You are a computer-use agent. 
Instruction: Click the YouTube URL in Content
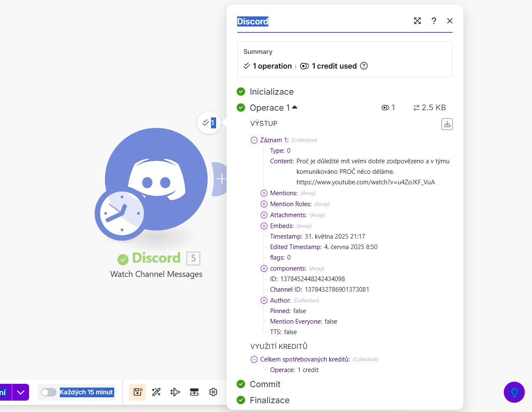[x=366, y=182]
